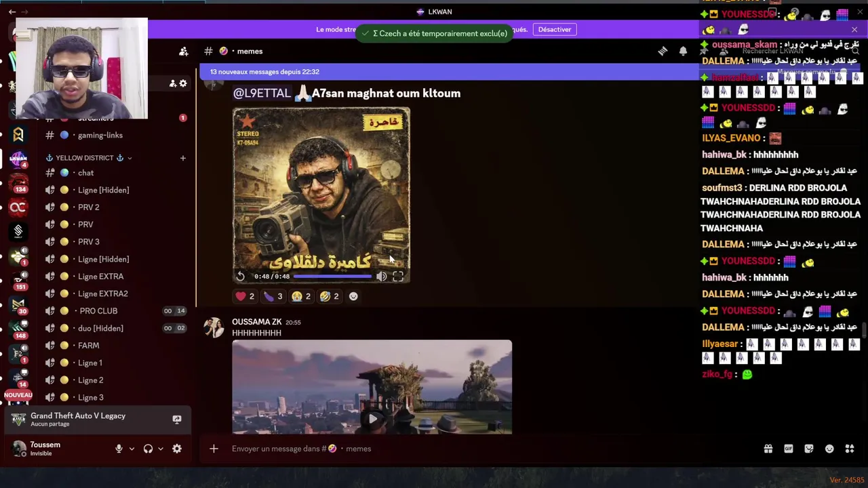Join the Ligne EXTRA2 voice channel
868x488 pixels.
102,293
